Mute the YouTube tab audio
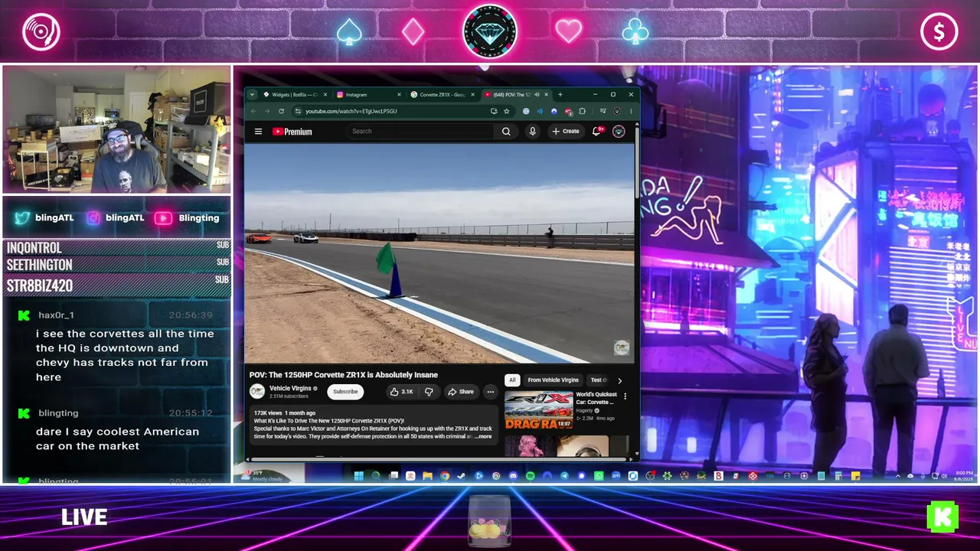 point(537,95)
